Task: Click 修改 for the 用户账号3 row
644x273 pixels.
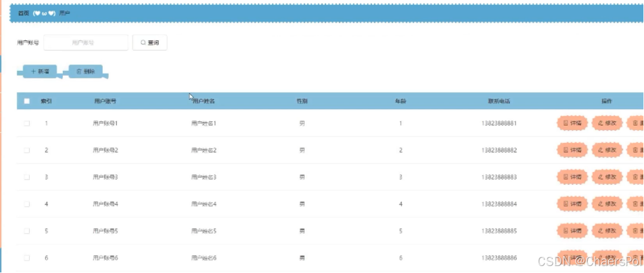Action: (607, 177)
